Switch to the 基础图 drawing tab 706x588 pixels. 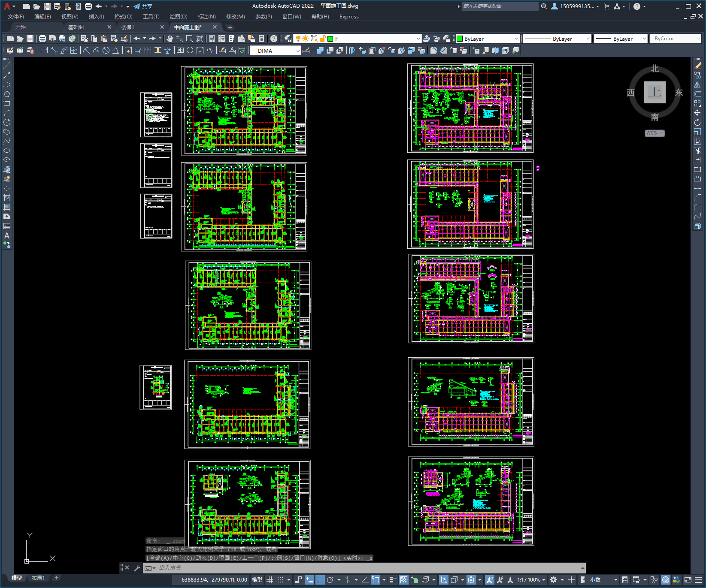coord(76,27)
